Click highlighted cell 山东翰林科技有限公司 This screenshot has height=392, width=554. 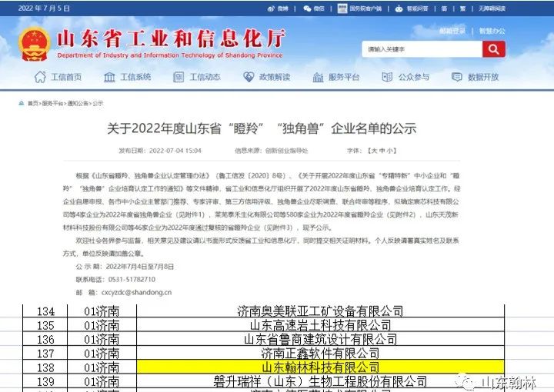pyautogui.click(x=320, y=367)
